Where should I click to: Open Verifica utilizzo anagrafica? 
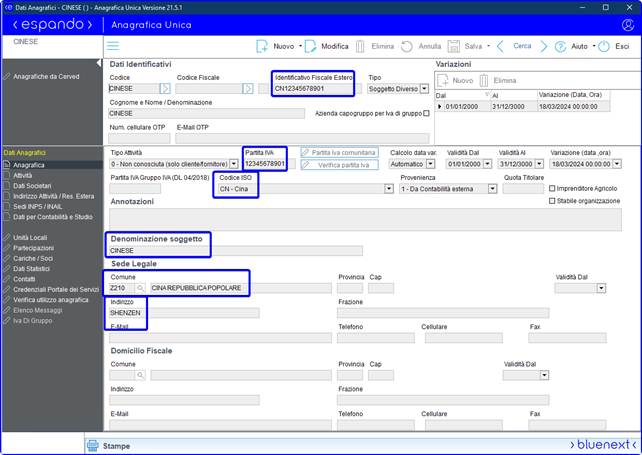click(51, 300)
